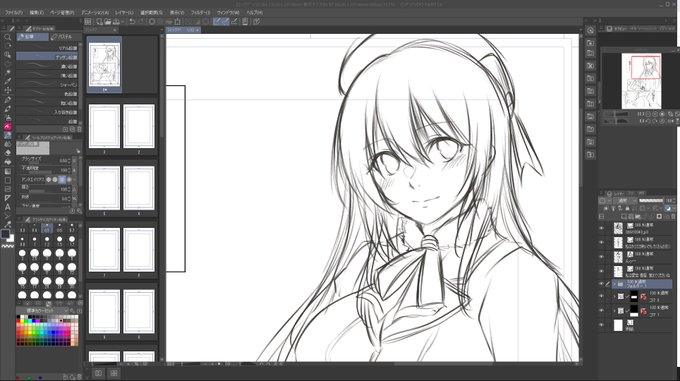Hide the selected フォルダー 1 layer via its eye icon
Screen dimensions: 680x381
[x=602, y=284]
